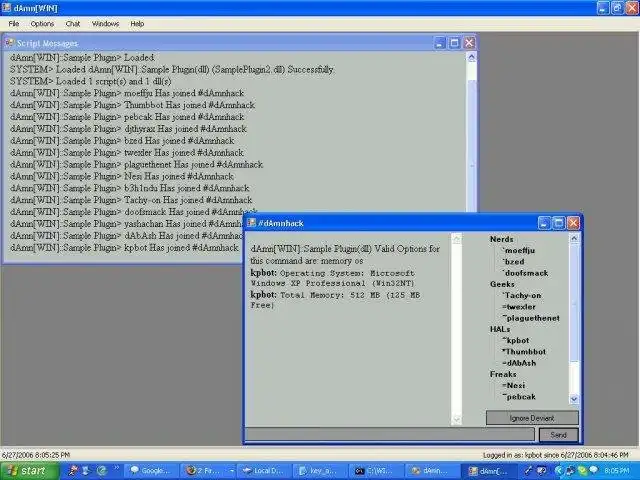This screenshot has width=640, height=480.
Task: Open the Options menu
Action: click(x=42, y=24)
